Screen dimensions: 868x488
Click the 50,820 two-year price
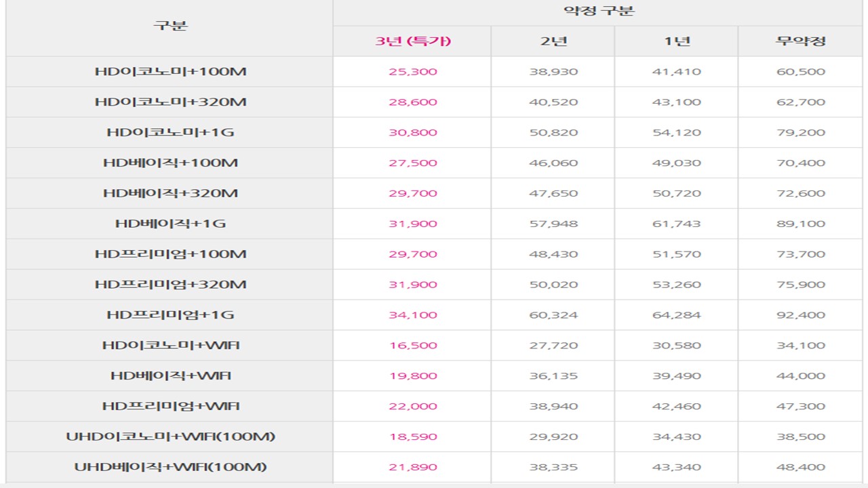pyautogui.click(x=553, y=132)
